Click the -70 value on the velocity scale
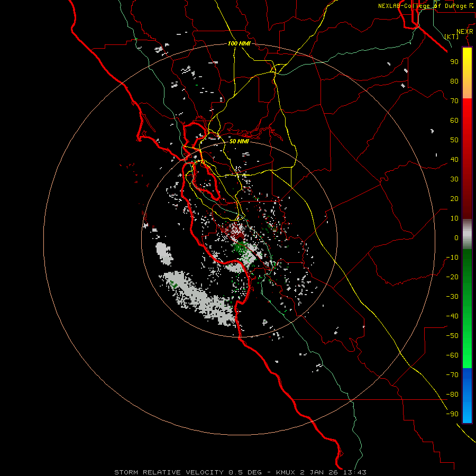This screenshot has width=476, height=476. pos(452,375)
